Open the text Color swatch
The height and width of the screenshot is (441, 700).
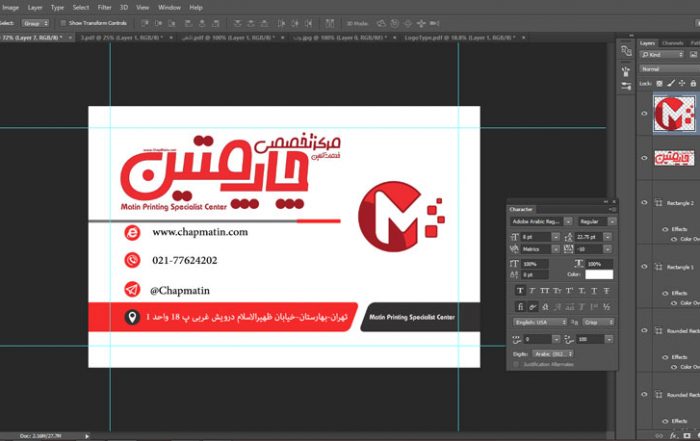[x=599, y=275]
